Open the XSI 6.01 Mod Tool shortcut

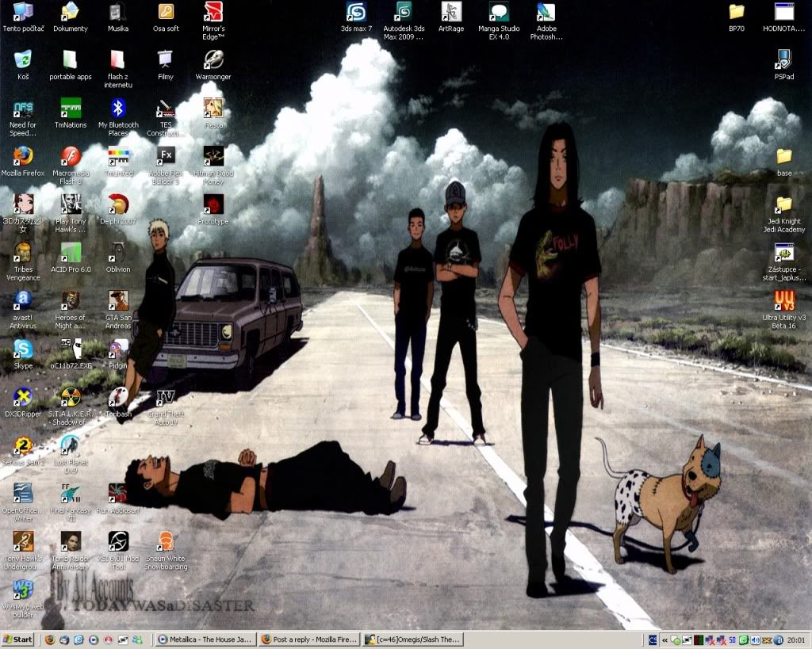click(x=118, y=552)
